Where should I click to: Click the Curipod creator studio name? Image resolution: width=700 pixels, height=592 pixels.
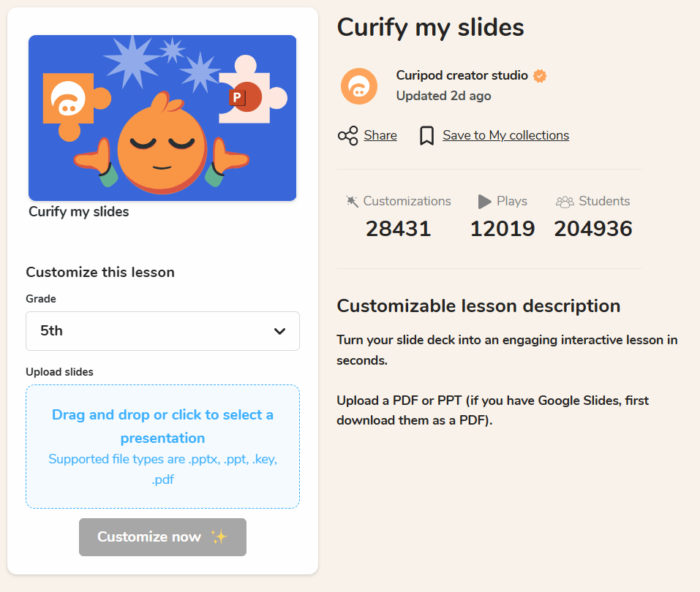point(462,75)
